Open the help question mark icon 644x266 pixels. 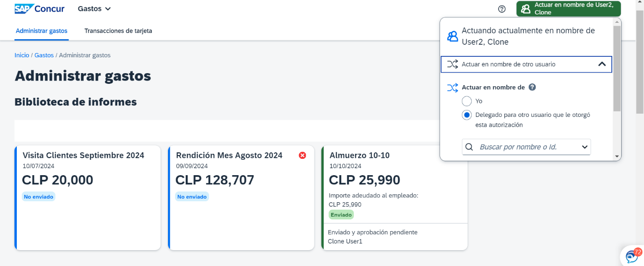[502, 9]
